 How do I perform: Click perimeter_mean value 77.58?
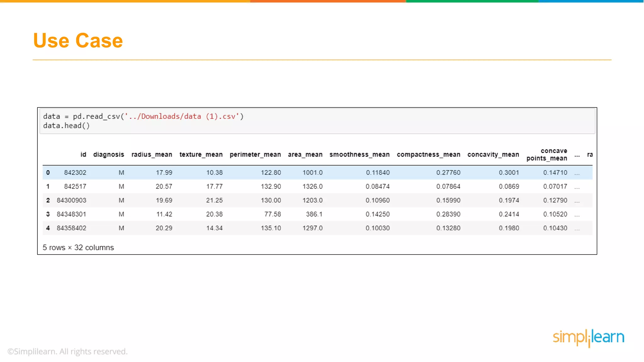(273, 214)
